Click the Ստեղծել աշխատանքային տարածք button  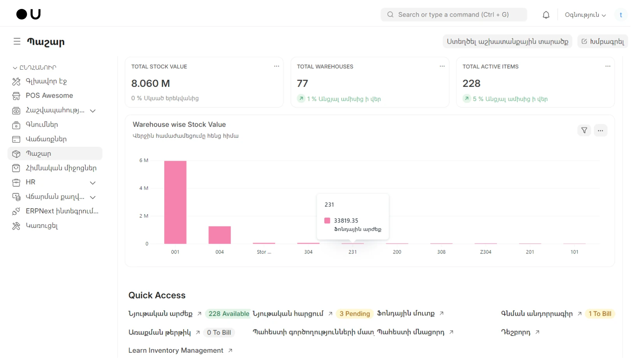507,41
